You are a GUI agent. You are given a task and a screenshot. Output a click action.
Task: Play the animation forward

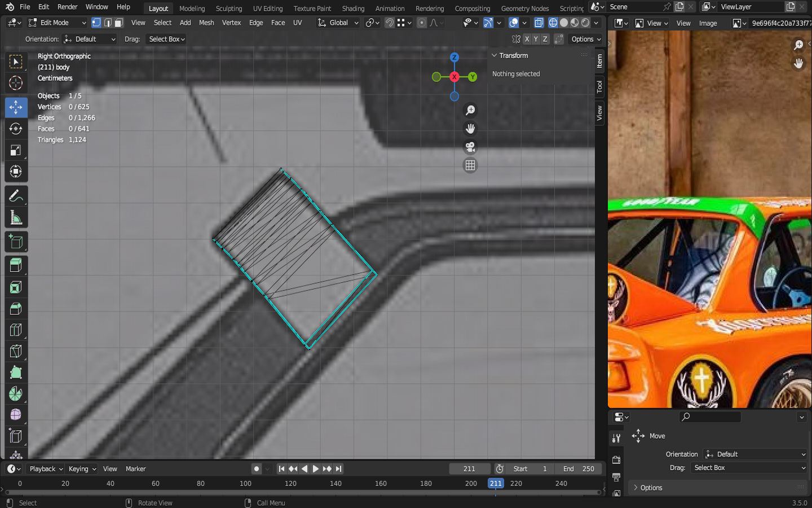(x=316, y=468)
